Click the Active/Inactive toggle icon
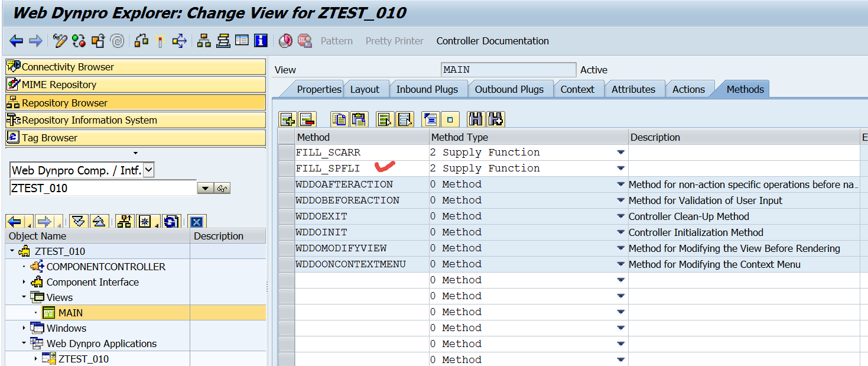868x366 pixels. tap(79, 41)
